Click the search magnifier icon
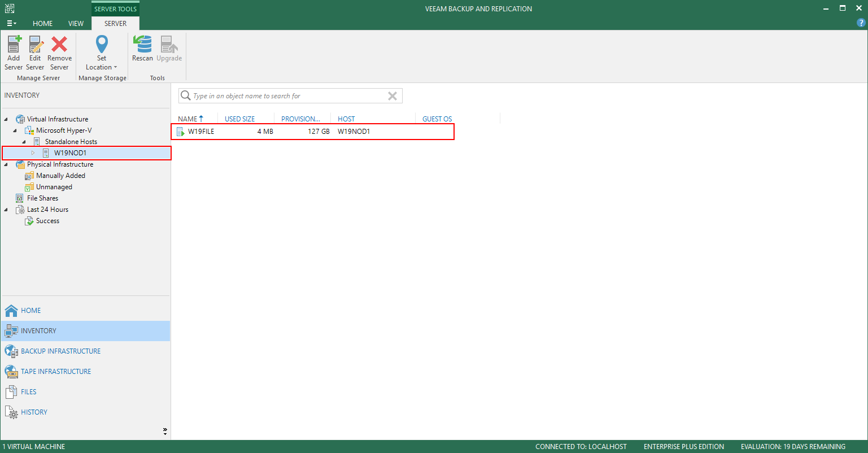 [185, 96]
